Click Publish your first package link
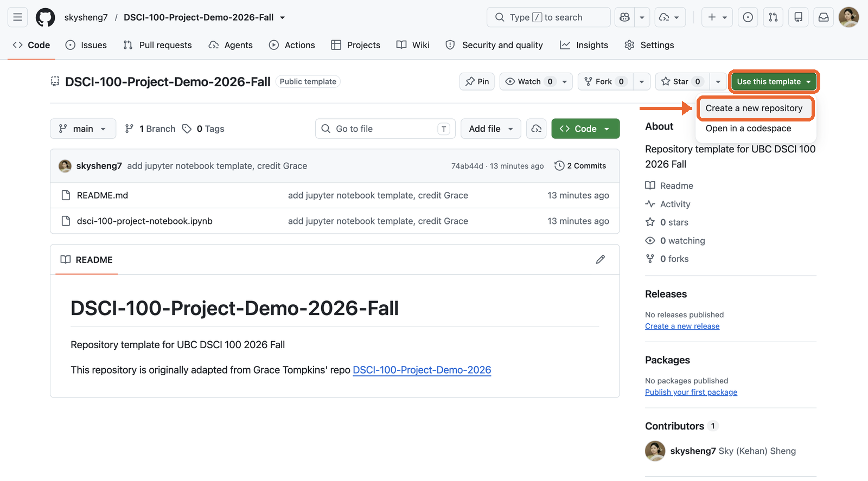 point(691,392)
